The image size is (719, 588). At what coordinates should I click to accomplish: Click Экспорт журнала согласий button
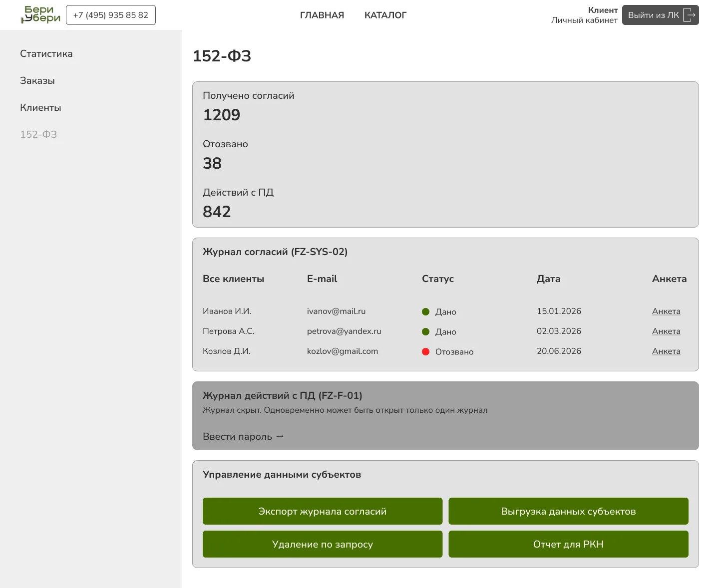[x=323, y=511]
